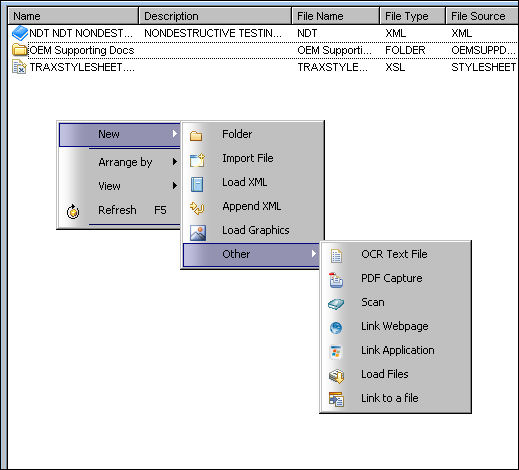Sort by the File Name column header

click(x=336, y=16)
